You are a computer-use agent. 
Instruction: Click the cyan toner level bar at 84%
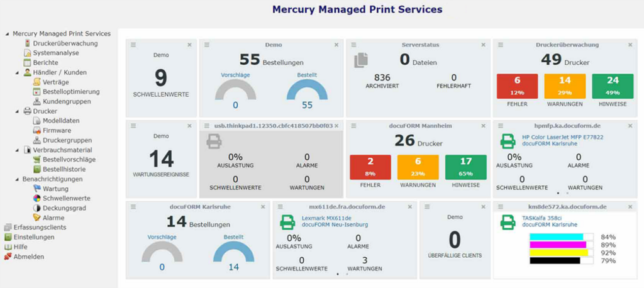[557, 237]
